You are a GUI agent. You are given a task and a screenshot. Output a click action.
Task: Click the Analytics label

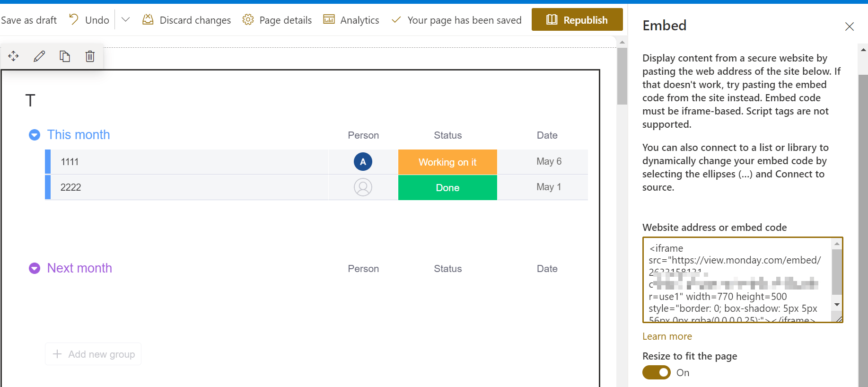click(x=359, y=20)
